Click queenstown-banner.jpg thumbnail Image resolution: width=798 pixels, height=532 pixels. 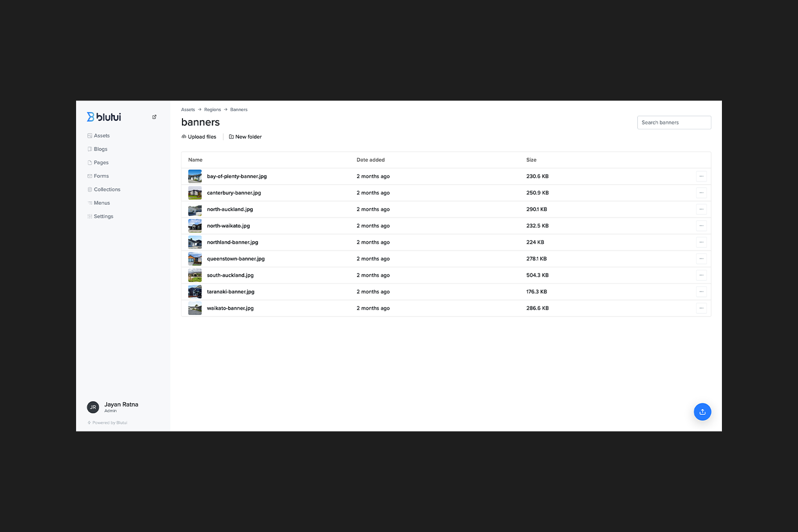pos(195,259)
